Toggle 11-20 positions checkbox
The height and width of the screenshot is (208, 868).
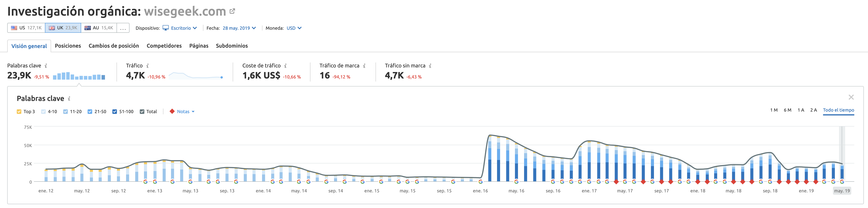tap(65, 112)
